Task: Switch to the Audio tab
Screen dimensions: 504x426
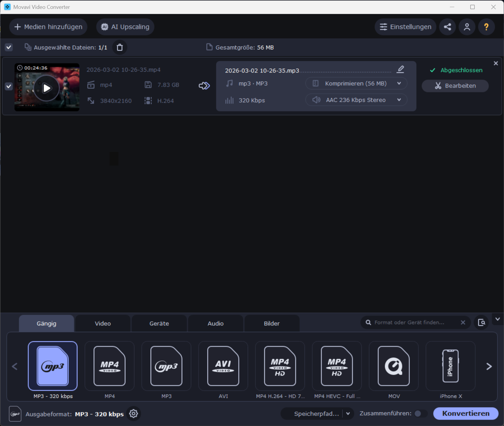Action: (x=215, y=323)
